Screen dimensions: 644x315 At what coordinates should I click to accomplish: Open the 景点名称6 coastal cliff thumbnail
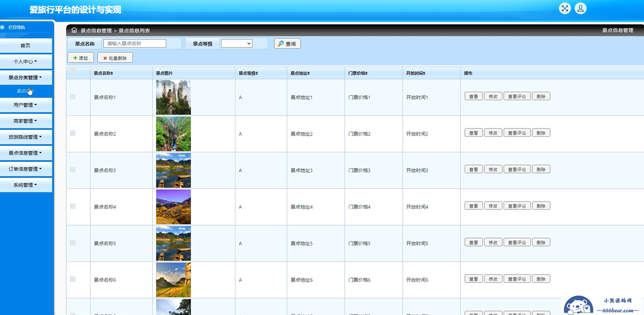[x=173, y=280]
